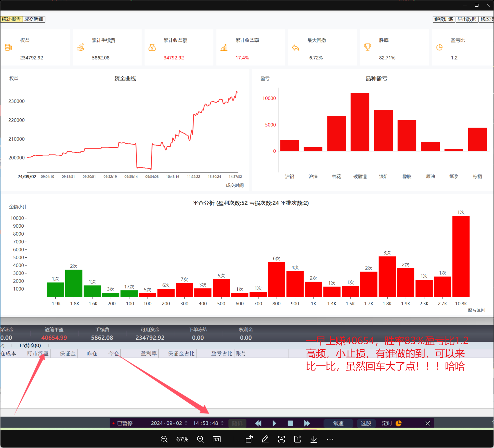The image size is (494, 448).
Task: Open the three-dot more options menu
Action: pyautogui.click(x=330, y=439)
